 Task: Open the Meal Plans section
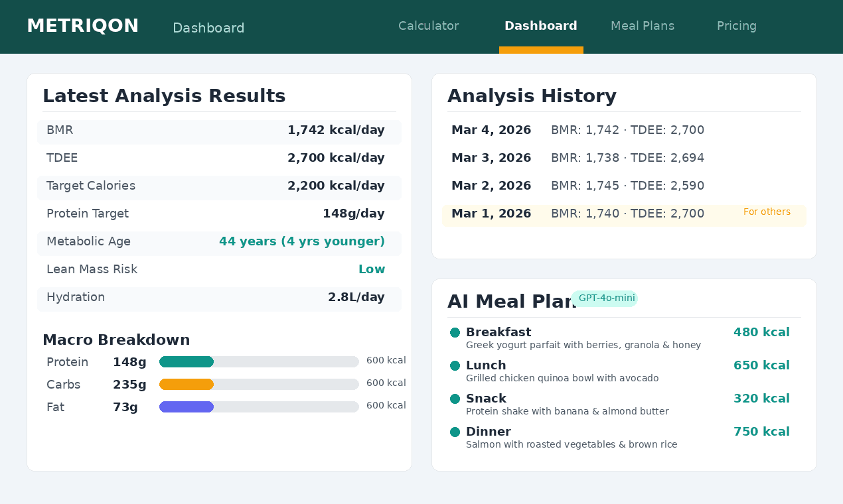click(643, 25)
